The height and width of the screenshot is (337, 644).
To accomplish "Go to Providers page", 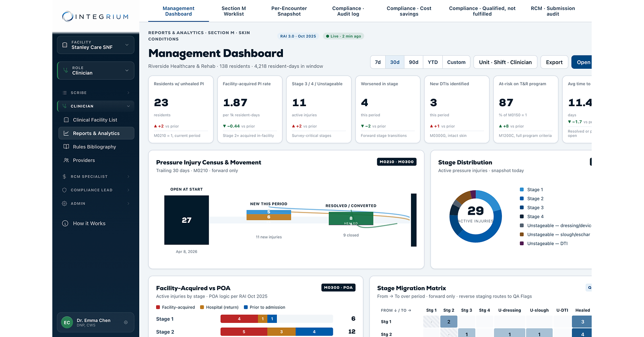I will pos(96,160).
